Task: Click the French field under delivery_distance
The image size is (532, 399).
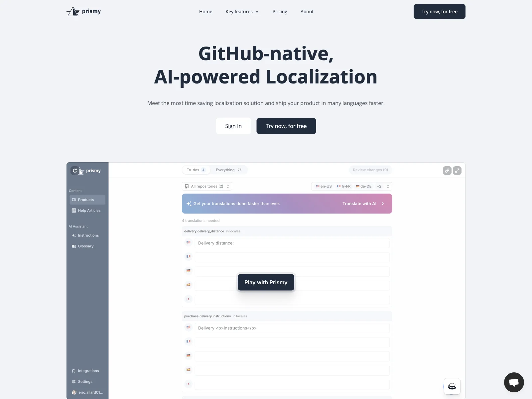Action: click(292, 257)
